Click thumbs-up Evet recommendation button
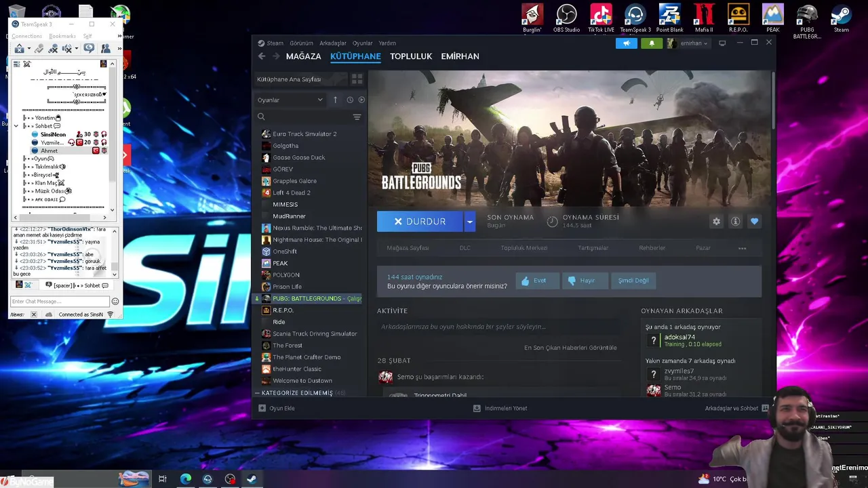 (x=537, y=281)
